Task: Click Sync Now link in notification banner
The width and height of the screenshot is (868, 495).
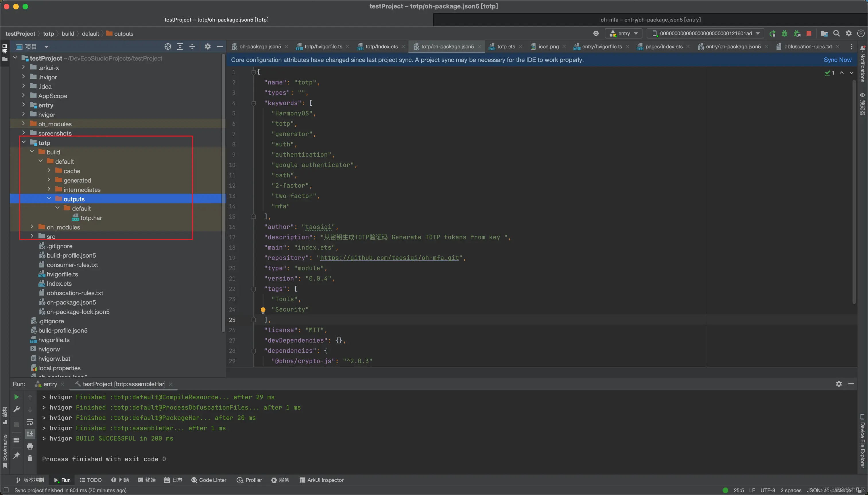Action: coord(837,60)
